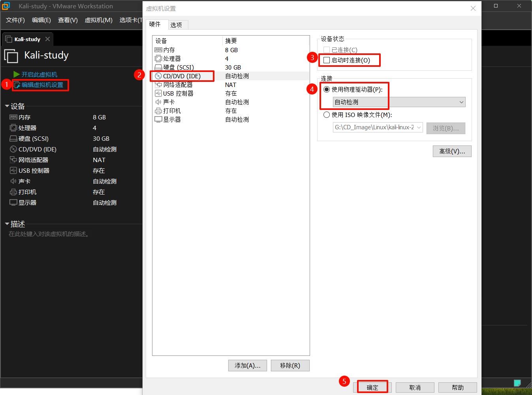Select the network adapter icon in hardware list
532x395 pixels.
(x=158, y=85)
